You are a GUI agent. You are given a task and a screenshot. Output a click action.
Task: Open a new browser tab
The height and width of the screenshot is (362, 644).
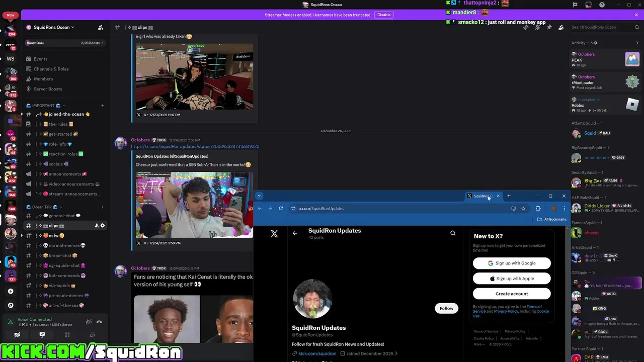(509, 196)
